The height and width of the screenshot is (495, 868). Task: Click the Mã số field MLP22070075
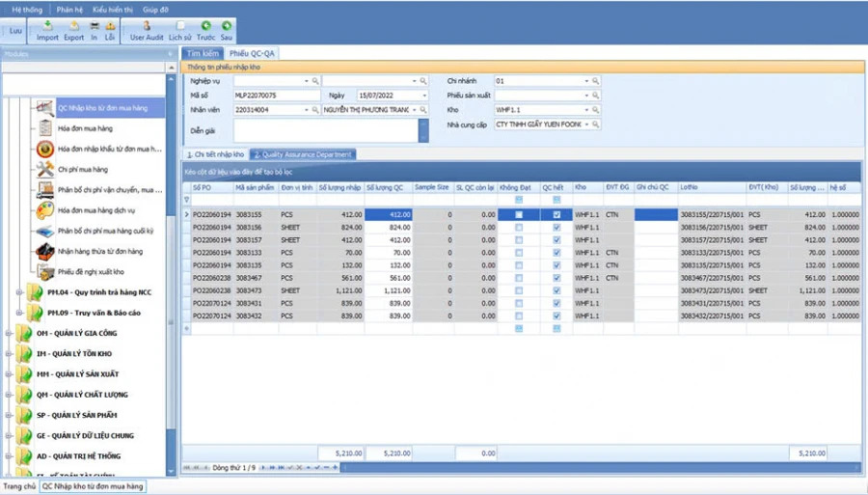coord(276,96)
